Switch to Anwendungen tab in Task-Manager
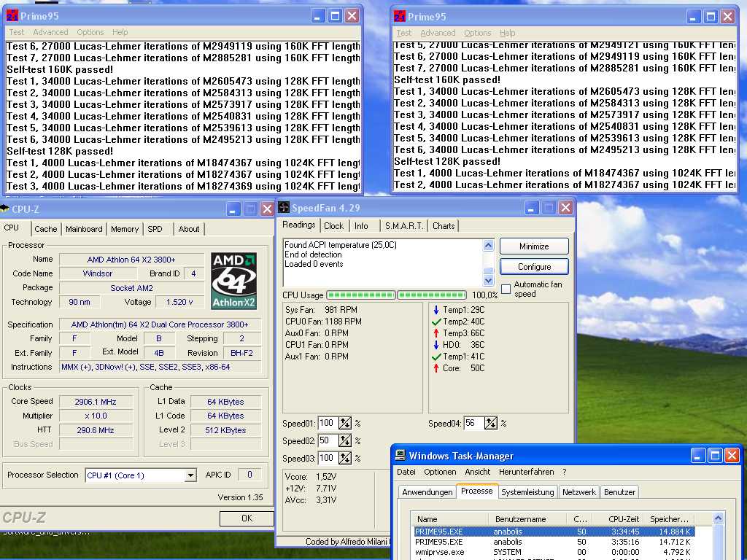This screenshot has width=747, height=560. 427,492
